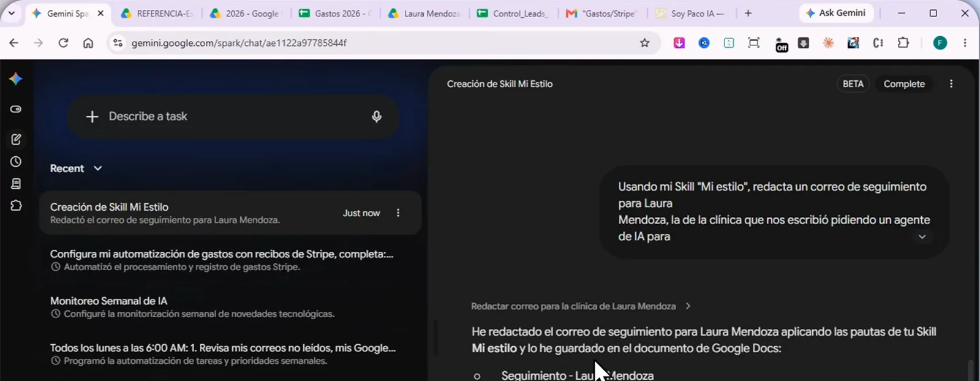This screenshot has height=381, width=980.
Task: Switch to Control_Leads spreadsheet tab
Action: click(513, 13)
